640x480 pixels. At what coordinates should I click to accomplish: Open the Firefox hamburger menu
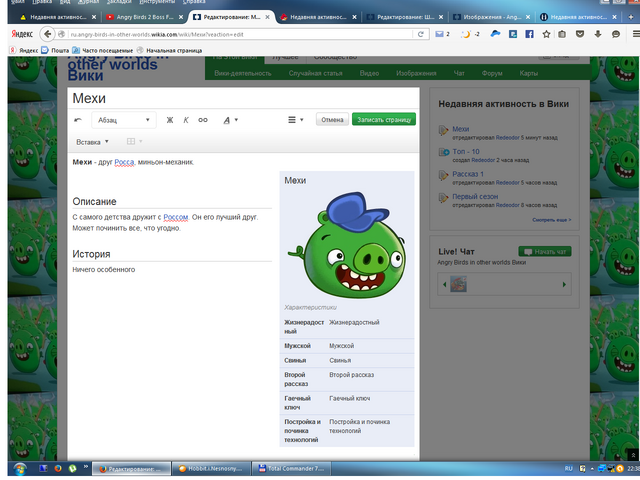click(636, 34)
